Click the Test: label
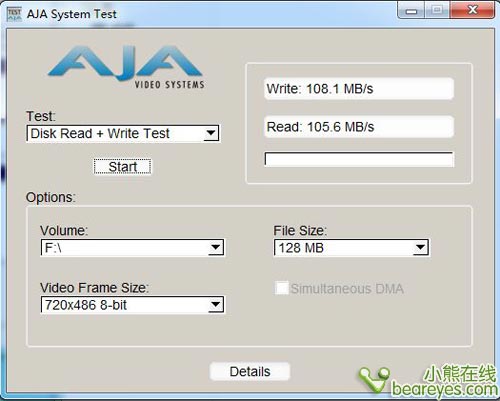500x401 pixels. click(41, 116)
